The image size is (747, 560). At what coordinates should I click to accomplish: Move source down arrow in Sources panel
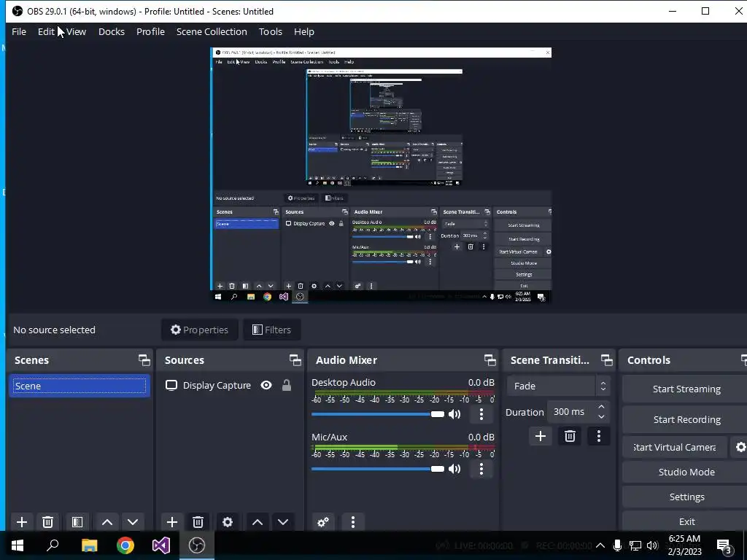pos(283,522)
